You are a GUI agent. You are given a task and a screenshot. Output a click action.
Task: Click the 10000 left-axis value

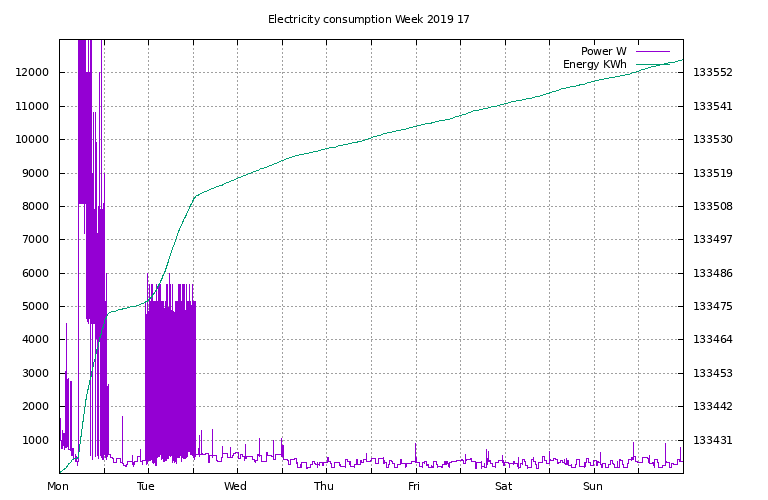[32, 140]
